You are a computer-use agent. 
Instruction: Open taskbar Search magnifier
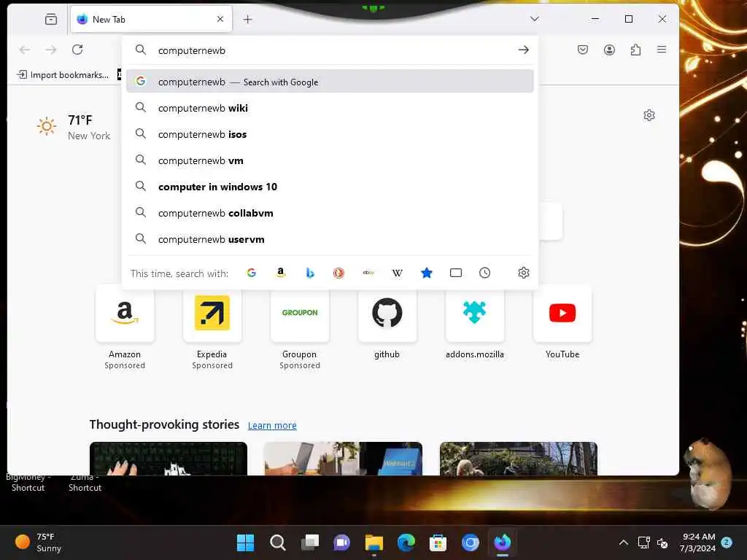coord(277,542)
